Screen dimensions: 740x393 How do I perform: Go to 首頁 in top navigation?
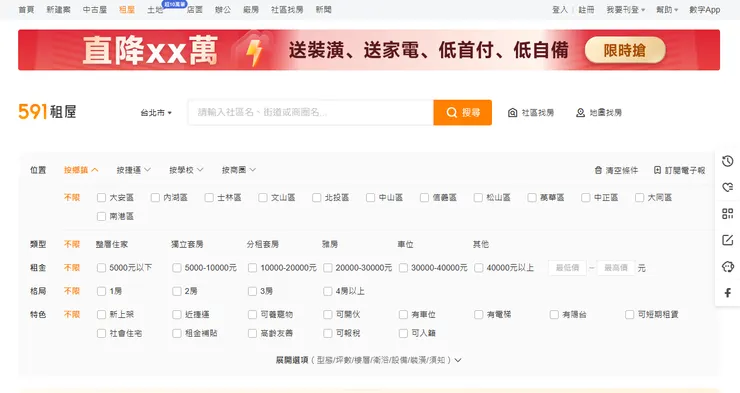pyautogui.click(x=26, y=9)
